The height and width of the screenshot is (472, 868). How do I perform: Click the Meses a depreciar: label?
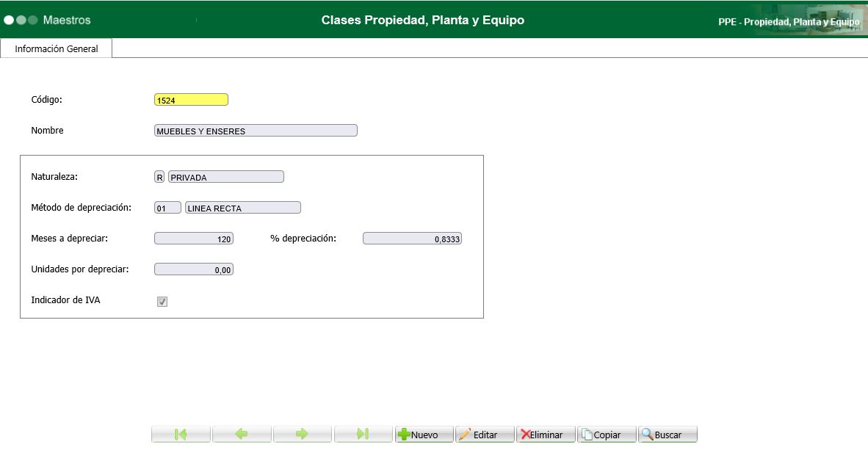pyautogui.click(x=69, y=239)
